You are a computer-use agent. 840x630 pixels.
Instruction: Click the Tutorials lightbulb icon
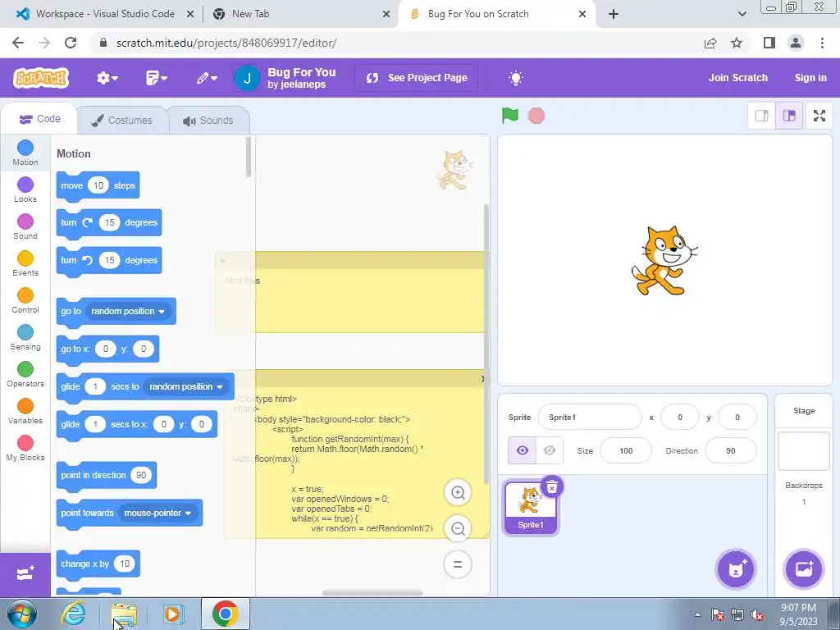[x=515, y=78]
